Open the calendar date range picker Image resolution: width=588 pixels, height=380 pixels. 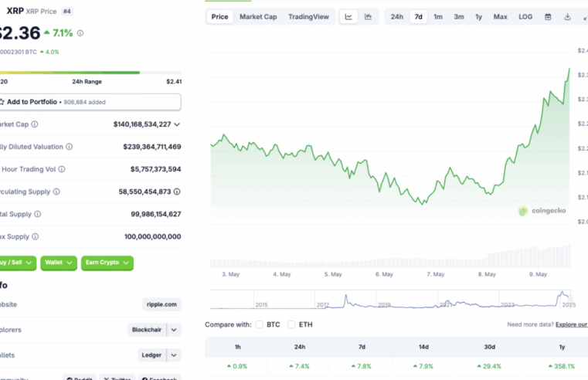click(548, 17)
